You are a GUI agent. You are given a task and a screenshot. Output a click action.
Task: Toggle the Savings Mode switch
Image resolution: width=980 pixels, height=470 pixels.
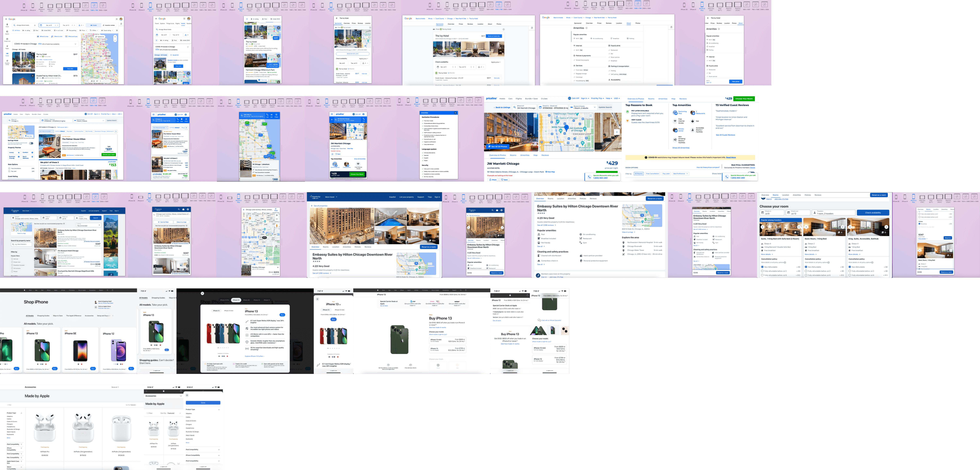point(31,143)
